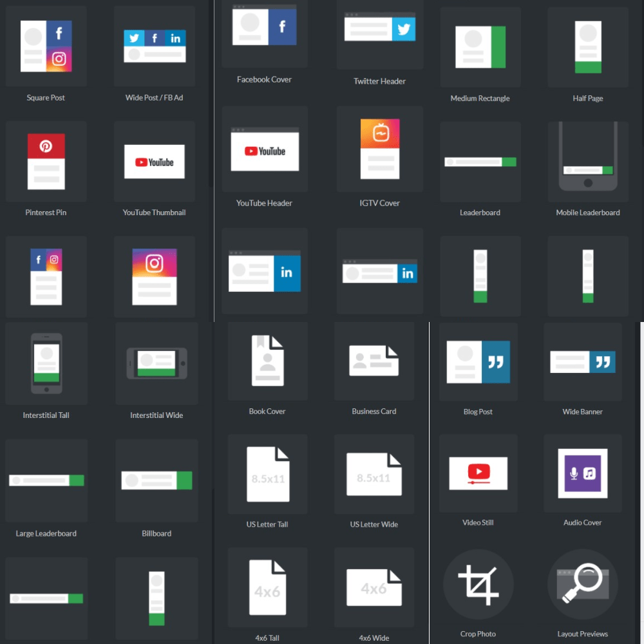The width and height of the screenshot is (644, 644).
Task: Choose the Interstitial Tall phone template
Action: click(46, 363)
